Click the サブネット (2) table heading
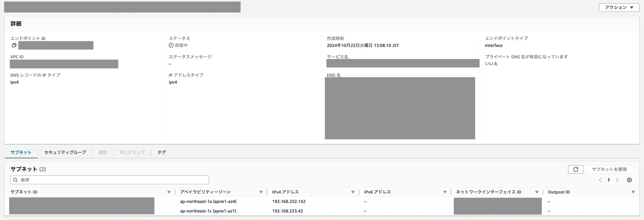 point(28,169)
